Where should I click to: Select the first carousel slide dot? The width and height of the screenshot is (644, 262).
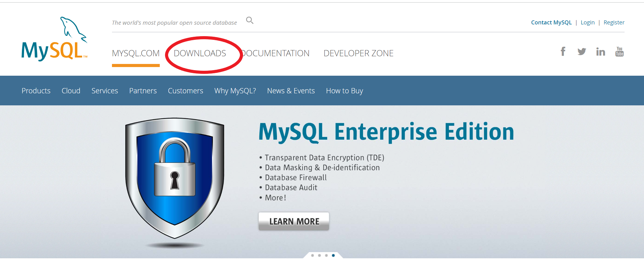pyautogui.click(x=312, y=256)
